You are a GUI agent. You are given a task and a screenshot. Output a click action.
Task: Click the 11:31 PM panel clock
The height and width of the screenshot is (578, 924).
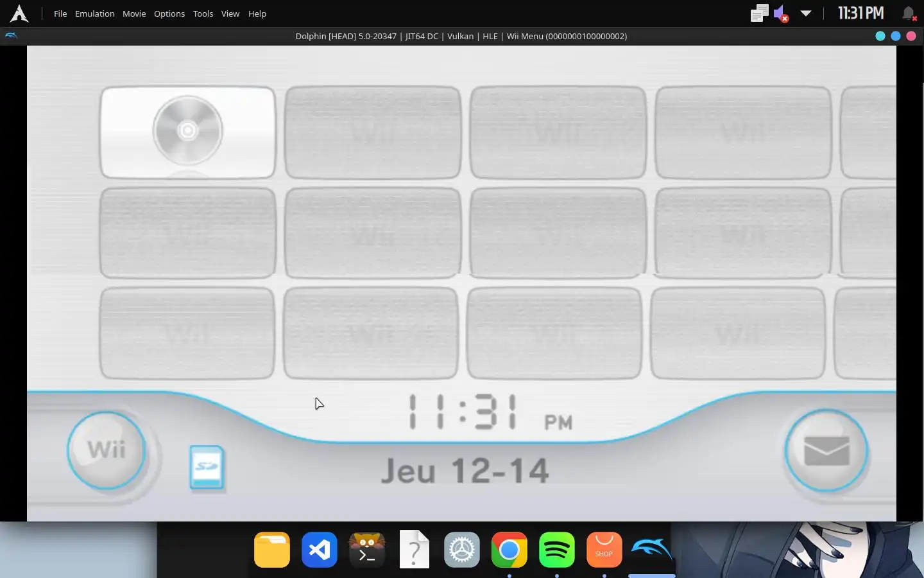(x=861, y=13)
